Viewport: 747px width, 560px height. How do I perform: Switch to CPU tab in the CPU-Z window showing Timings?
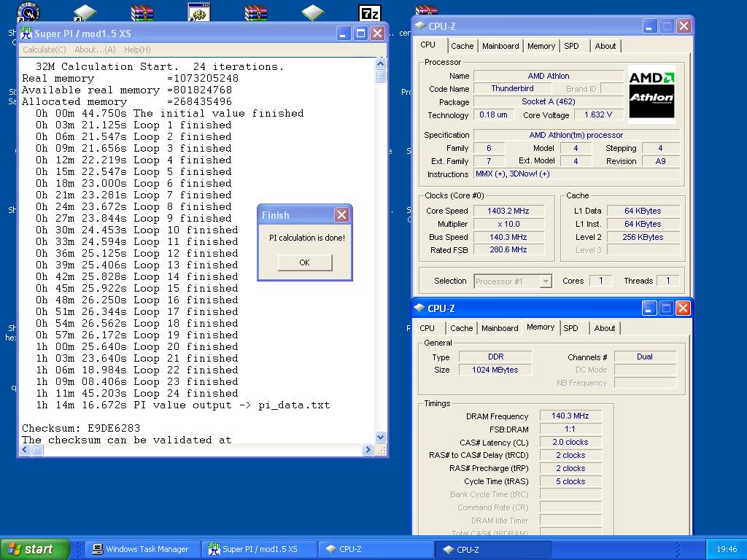[x=427, y=328]
